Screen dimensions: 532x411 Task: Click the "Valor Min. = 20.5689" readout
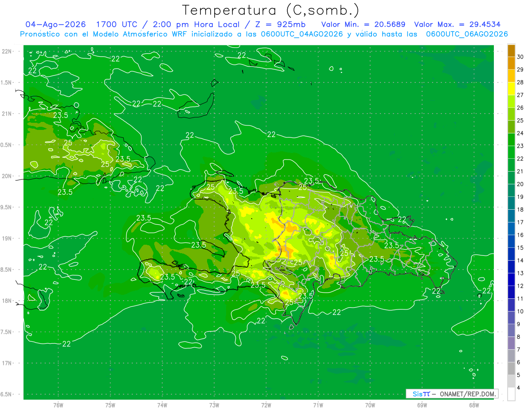tap(363, 24)
